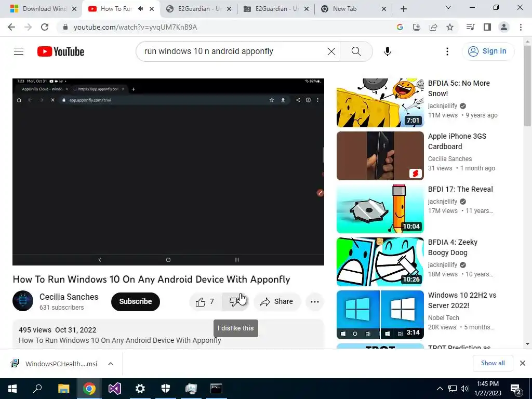
Task: Click the video player area
Action: (168, 171)
